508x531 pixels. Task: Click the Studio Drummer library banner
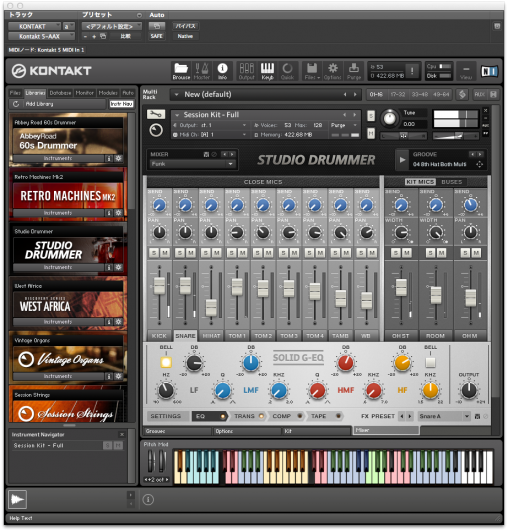(68, 250)
